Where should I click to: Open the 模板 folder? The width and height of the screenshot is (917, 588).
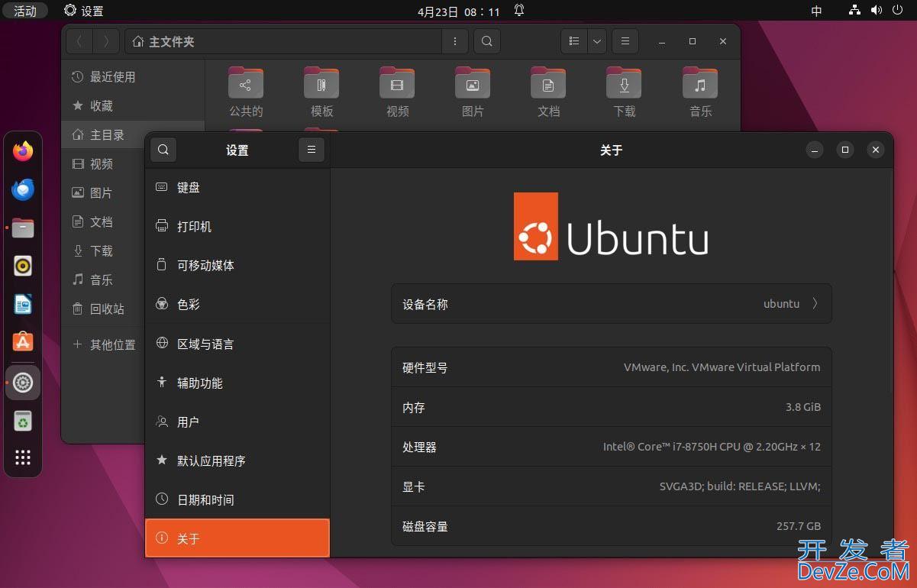pos(321,92)
